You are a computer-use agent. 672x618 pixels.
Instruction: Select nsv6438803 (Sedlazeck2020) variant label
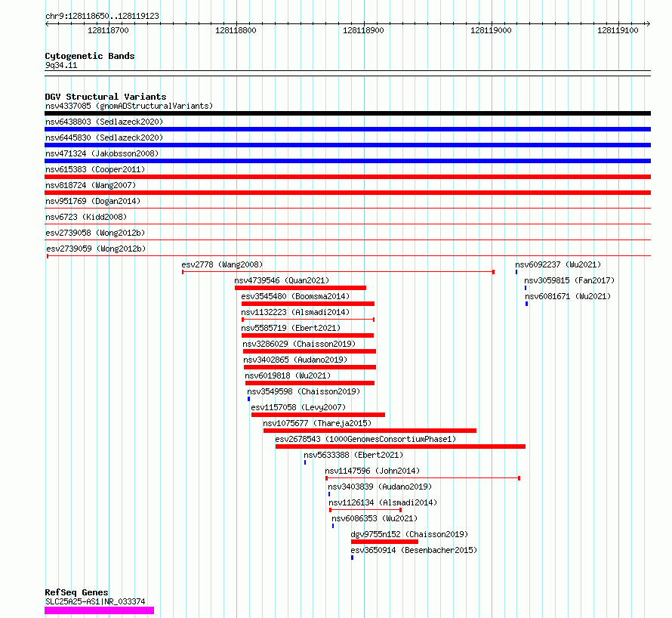click(104, 122)
